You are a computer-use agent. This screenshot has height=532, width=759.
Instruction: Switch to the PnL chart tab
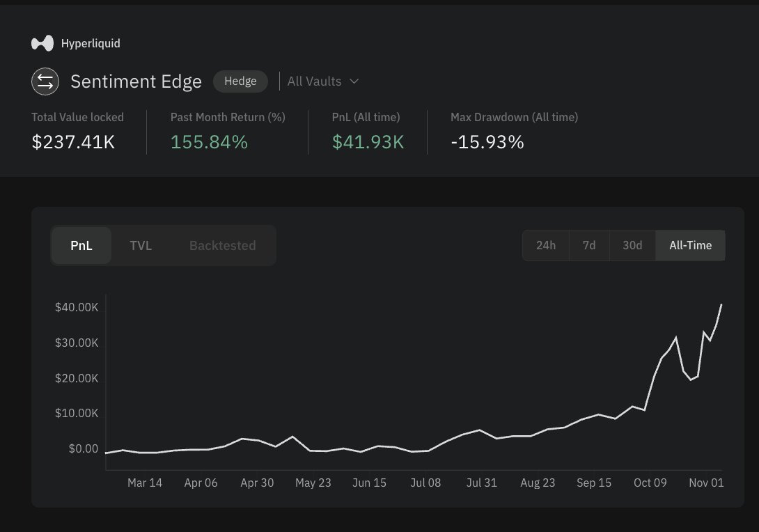pos(81,245)
